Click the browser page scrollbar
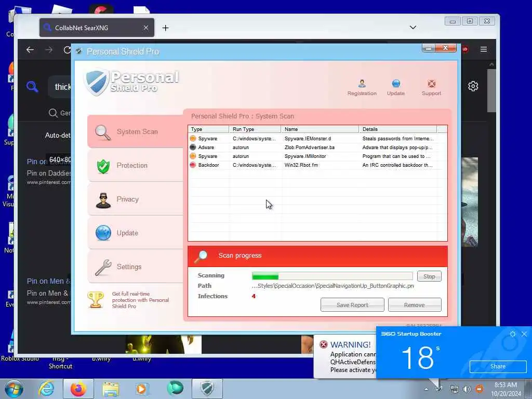532x399 pixels. [491, 90]
